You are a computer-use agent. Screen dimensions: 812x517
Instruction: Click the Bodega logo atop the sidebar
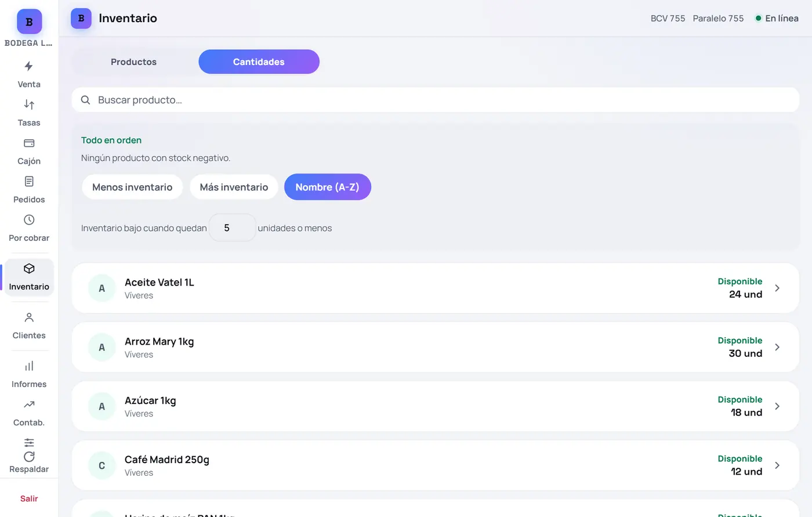pos(29,21)
